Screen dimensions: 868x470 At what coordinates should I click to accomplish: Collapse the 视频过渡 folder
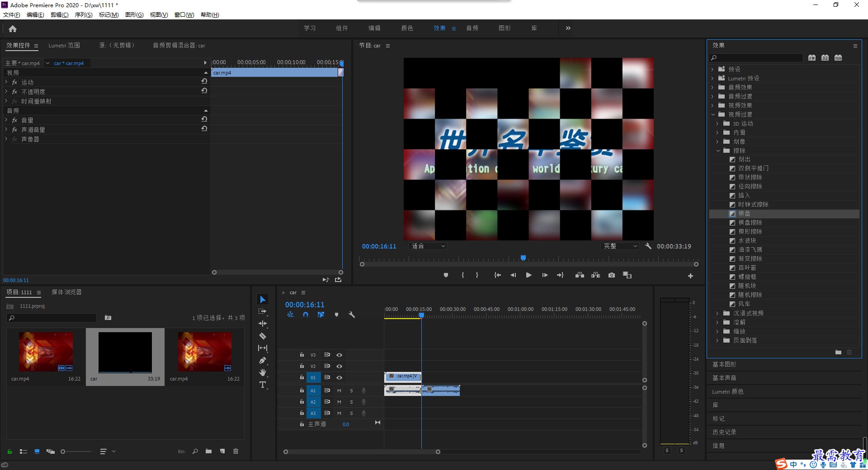click(713, 114)
